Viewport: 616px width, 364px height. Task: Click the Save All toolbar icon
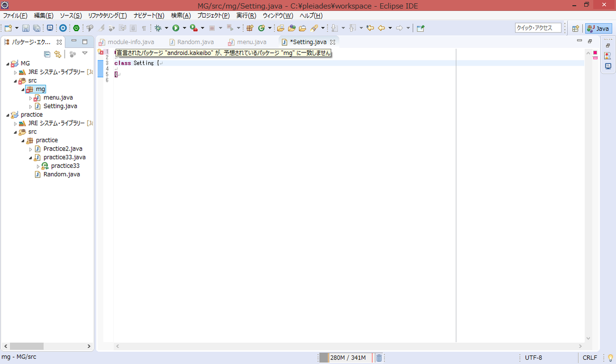point(36,28)
